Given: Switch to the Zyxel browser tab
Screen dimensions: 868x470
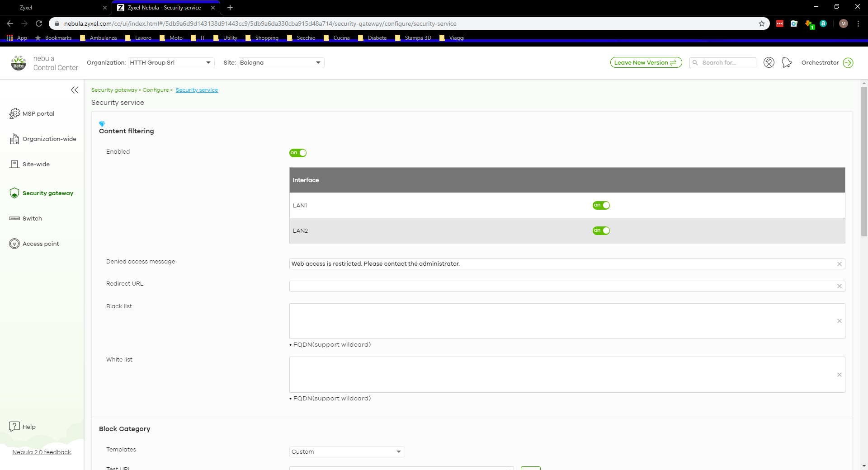Looking at the screenshot, I should (54, 7).
